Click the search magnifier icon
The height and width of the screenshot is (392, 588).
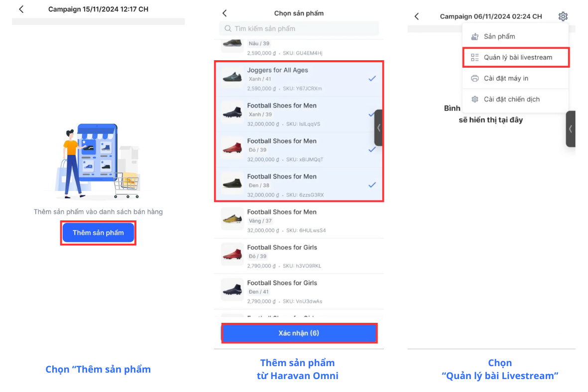point(228,29)
